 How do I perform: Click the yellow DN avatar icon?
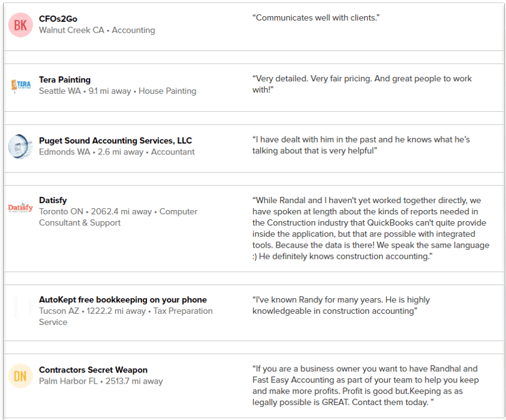pyautogui.click(x=20, y=376)
